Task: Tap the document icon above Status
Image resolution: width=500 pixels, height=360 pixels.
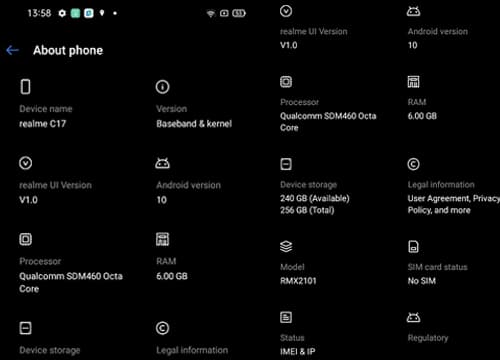Action: (x=286, y=317)
